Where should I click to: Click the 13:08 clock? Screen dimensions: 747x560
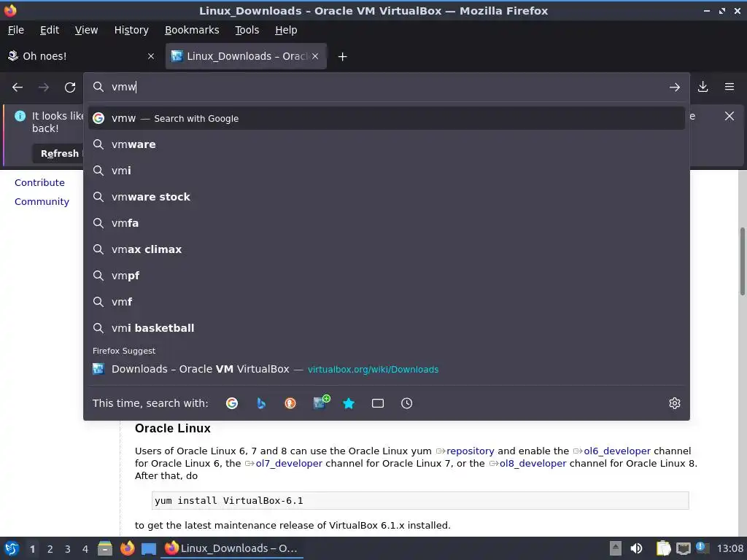pyautogui.click(x=729, y=548)
